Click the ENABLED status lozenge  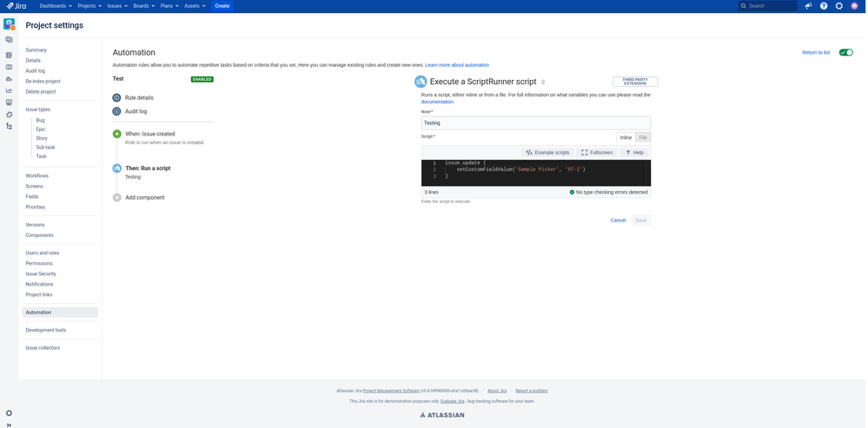pos(202,79)
